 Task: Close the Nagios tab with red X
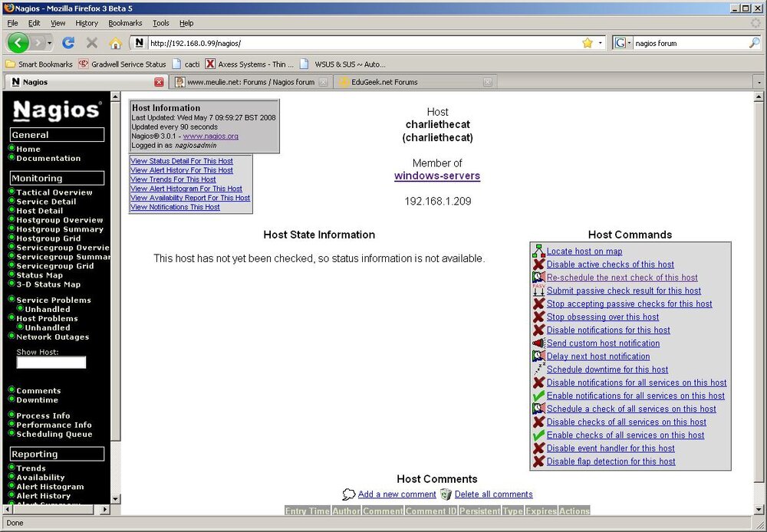tap(159, 82)
